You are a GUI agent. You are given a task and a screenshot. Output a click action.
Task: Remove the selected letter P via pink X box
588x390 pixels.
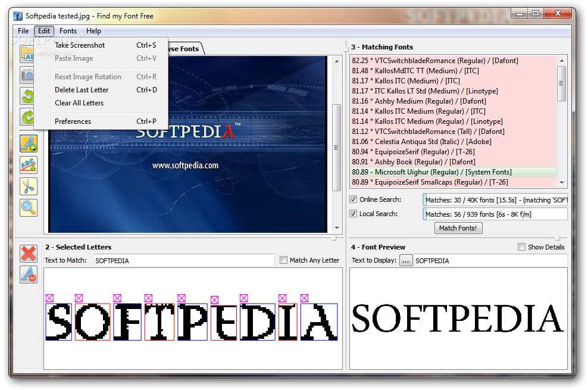[x=182, y=298]
